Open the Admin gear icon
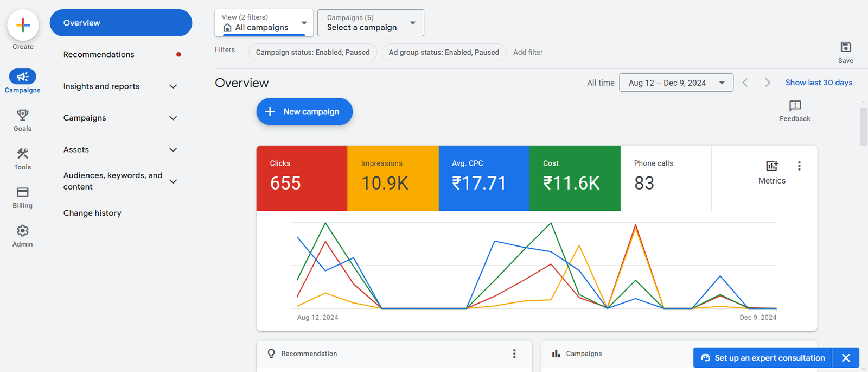Screen dimensions: 868x372 (x=23, y=231)
